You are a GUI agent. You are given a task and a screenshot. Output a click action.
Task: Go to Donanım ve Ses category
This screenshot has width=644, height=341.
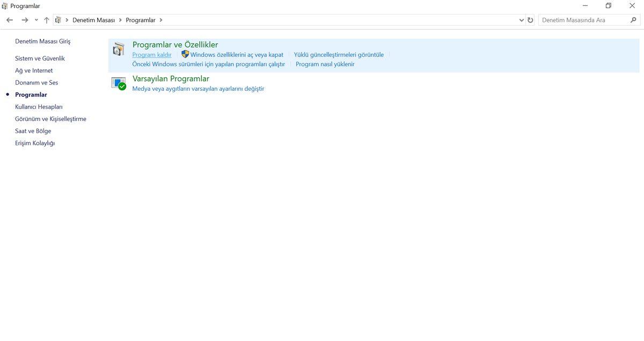point(36,83)
